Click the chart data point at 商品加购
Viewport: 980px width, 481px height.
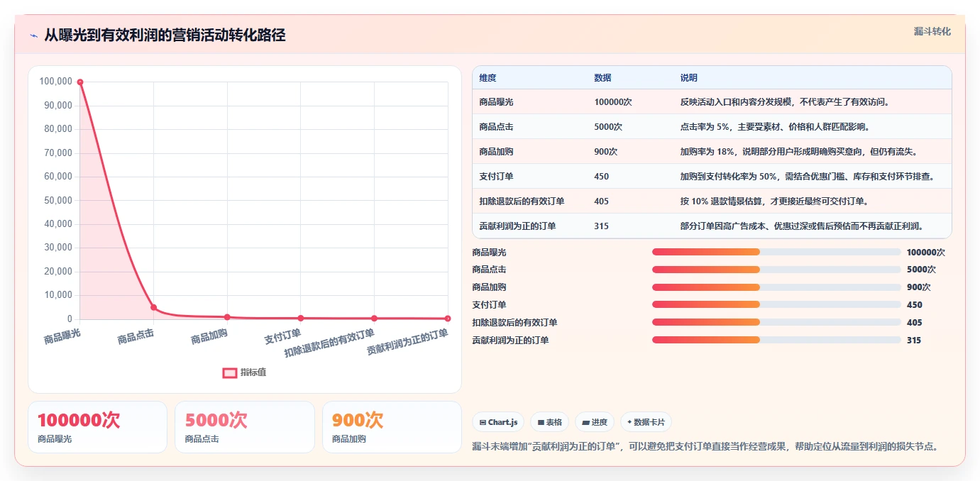pyautogui.click(x=227, y=317)
